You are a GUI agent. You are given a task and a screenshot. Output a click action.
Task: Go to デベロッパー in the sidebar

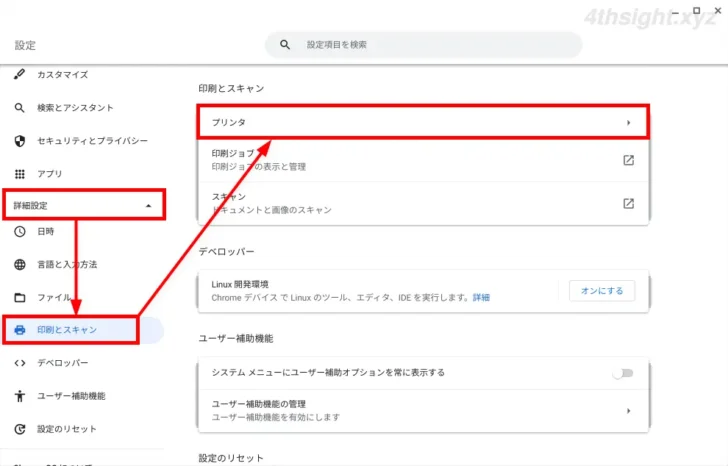63,363
